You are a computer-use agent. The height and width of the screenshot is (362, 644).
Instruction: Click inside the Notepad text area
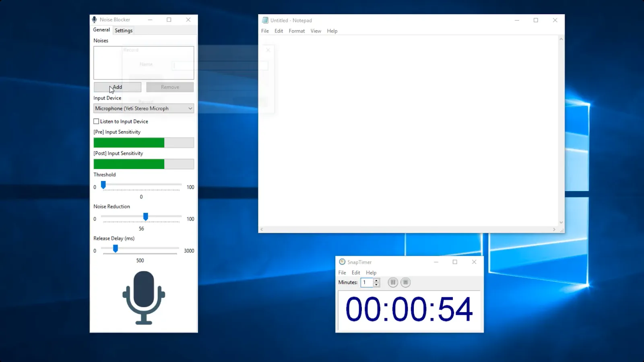[x=409, y=131]
